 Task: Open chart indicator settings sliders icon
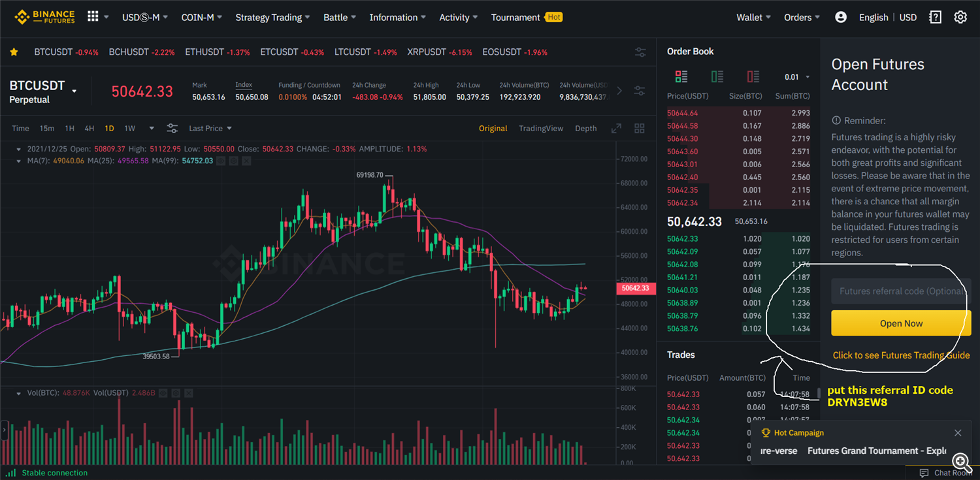[x=172, y=129]
